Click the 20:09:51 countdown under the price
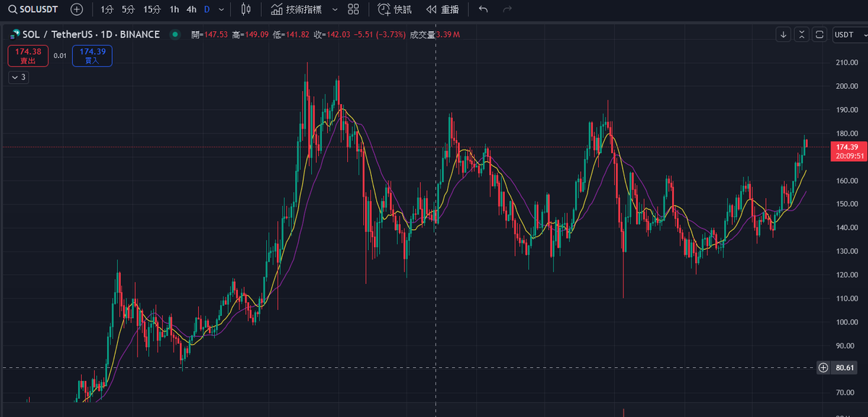 (x=848, y=156)
